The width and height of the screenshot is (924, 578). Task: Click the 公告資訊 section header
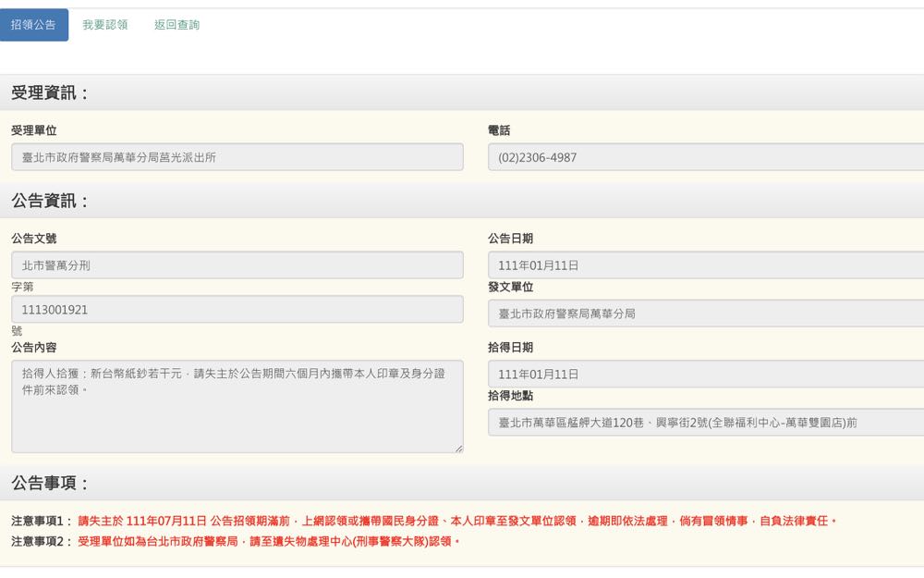tap(51, 201)
